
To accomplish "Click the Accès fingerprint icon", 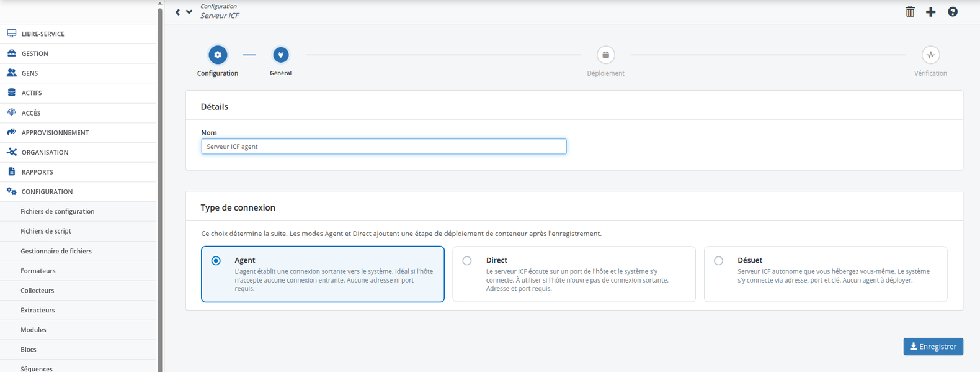I will pyautogui.click(x=11, y=112).
